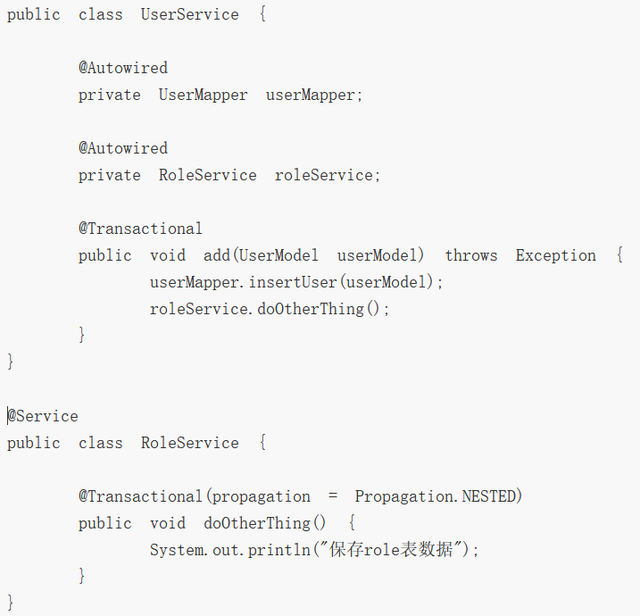
Task: Click the 保存role表数据 string literal
Action: click(x=391, y=550)
